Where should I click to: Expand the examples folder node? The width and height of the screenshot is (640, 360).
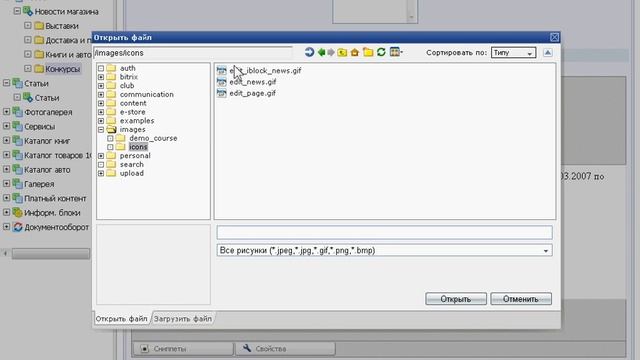click(x=101, y=121)
